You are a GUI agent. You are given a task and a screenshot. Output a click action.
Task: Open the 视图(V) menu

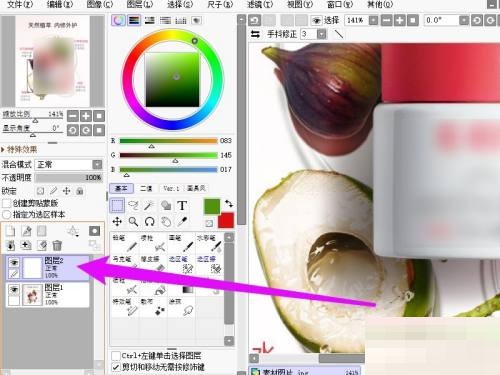300,5
